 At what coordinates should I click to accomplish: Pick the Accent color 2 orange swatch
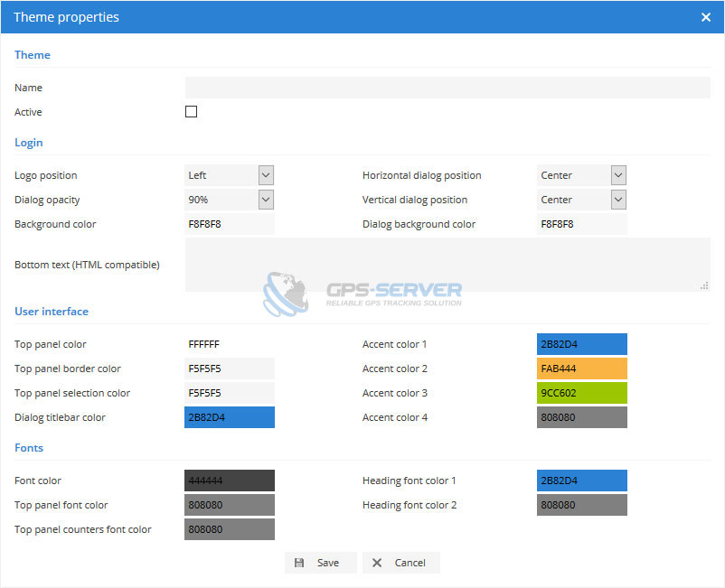581,369
